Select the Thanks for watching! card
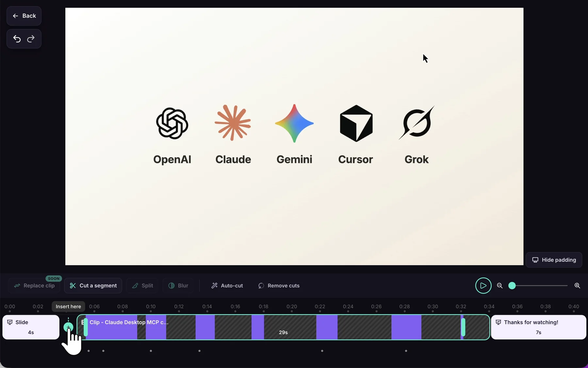The height and width of the screenshot is (368, 588). pyautogui.click(x=538, y=327)
